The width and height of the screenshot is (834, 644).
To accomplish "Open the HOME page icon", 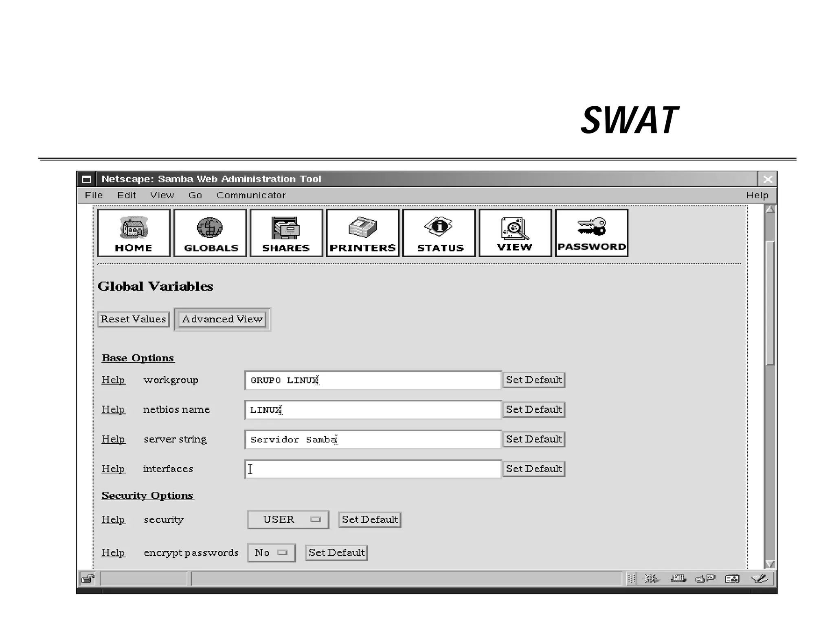I will (134, 233).
